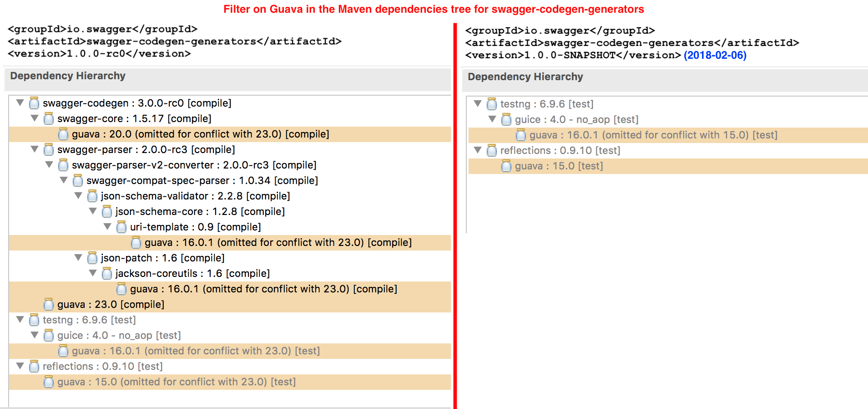Click jar icon of swagger-parser-v2-converter
Image resolution: width=868 pixels, height=409 pixels.
pos(63,165)
